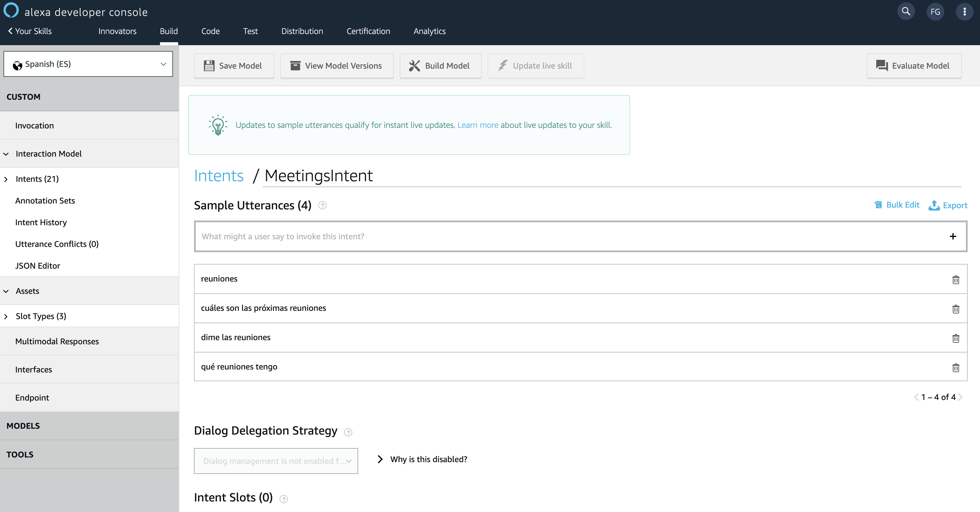Click Why is this disabled link
The height and width of the screenshot is (512, 980).
428,459
